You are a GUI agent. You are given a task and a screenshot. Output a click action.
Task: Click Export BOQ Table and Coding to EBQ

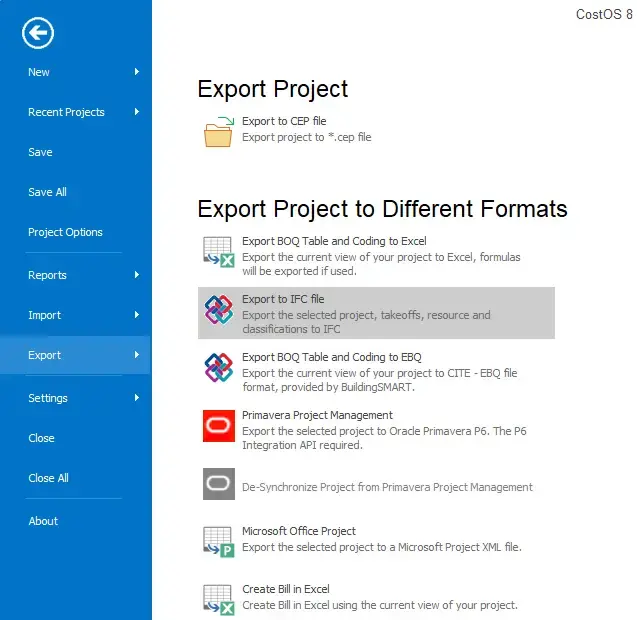332,357
